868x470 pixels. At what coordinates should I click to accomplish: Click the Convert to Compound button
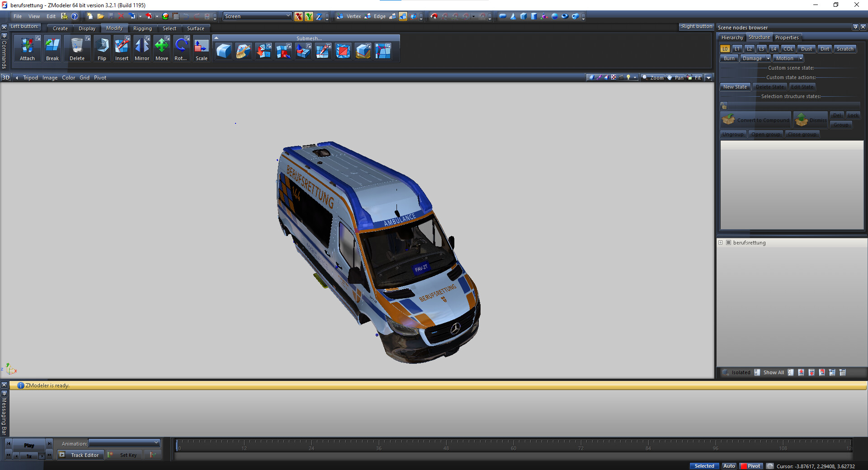tap(755, 120)
